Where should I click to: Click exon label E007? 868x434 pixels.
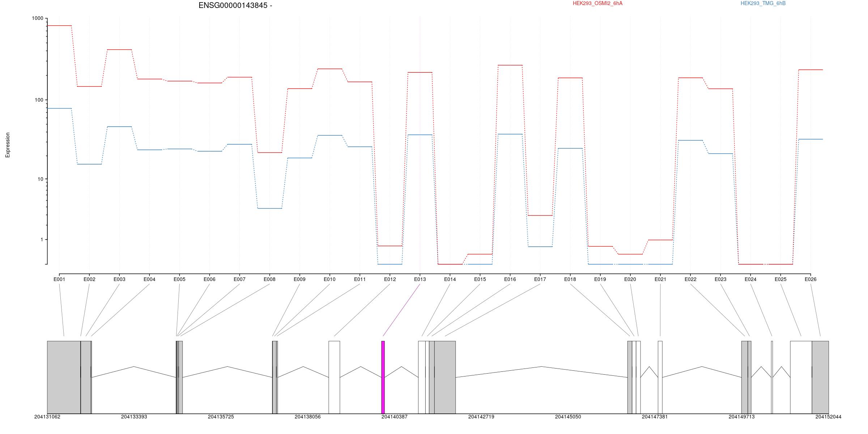click(239, 279)
